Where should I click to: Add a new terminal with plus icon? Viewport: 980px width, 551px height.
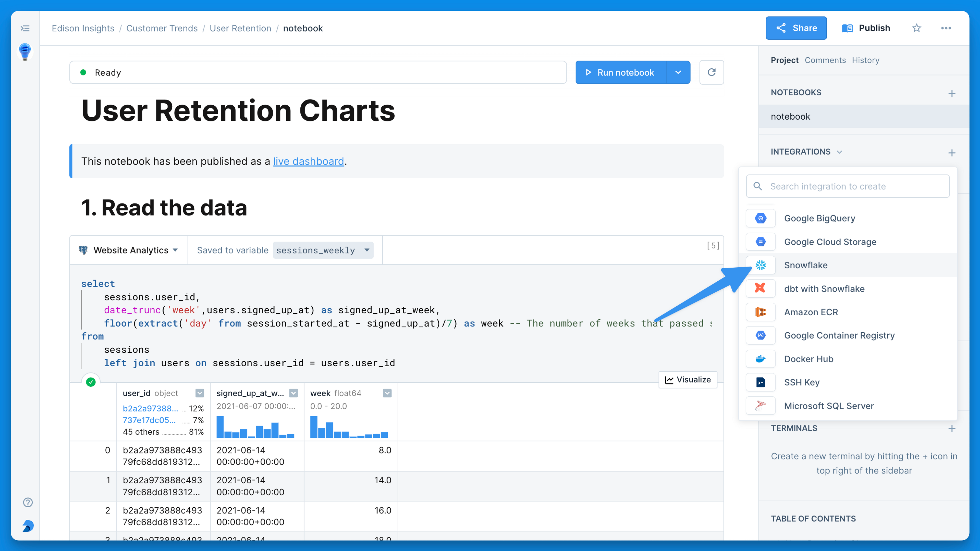[x=952, y=429]
